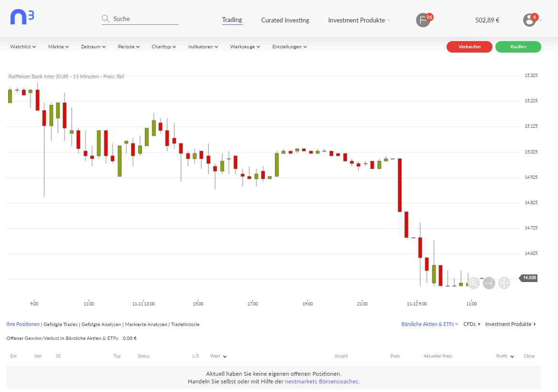Switch to the Trading tab

[x=232, y=20]
